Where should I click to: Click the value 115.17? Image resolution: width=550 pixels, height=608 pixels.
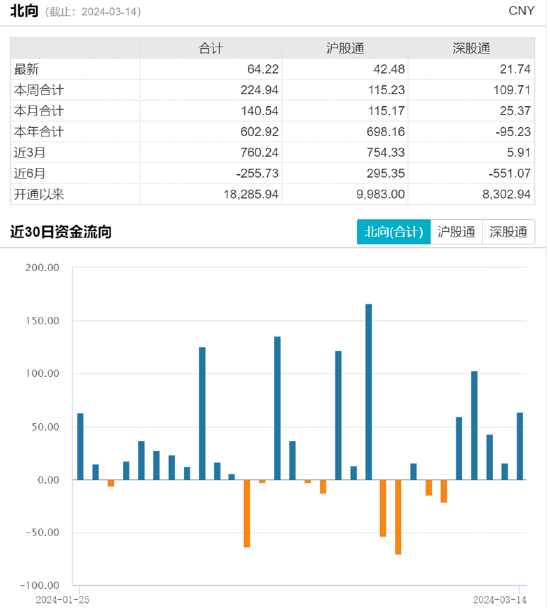[x=386, y=111]
